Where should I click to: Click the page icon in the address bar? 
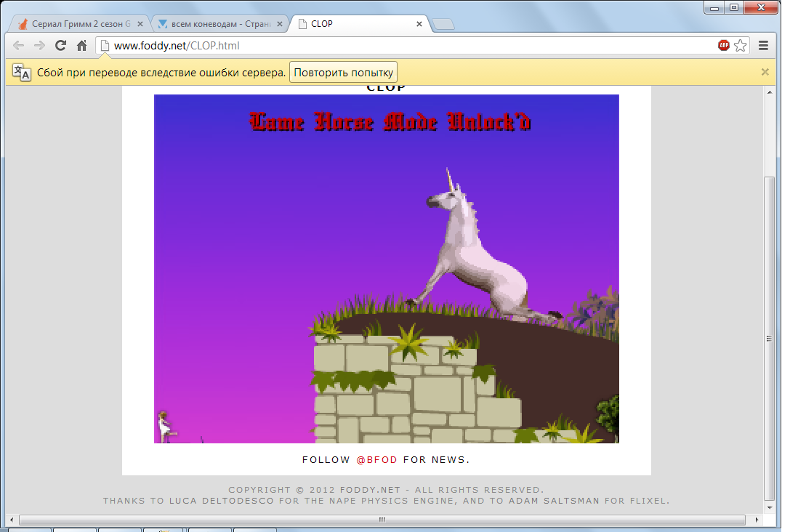click(105, 45)
